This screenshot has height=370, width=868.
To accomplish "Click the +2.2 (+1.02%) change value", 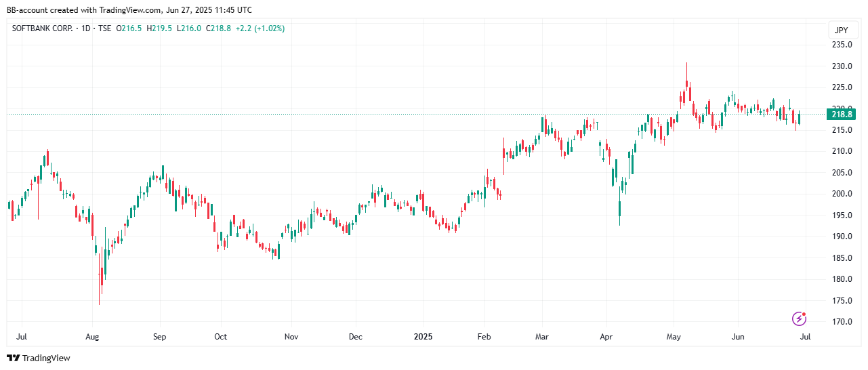I will coord(260,28).
